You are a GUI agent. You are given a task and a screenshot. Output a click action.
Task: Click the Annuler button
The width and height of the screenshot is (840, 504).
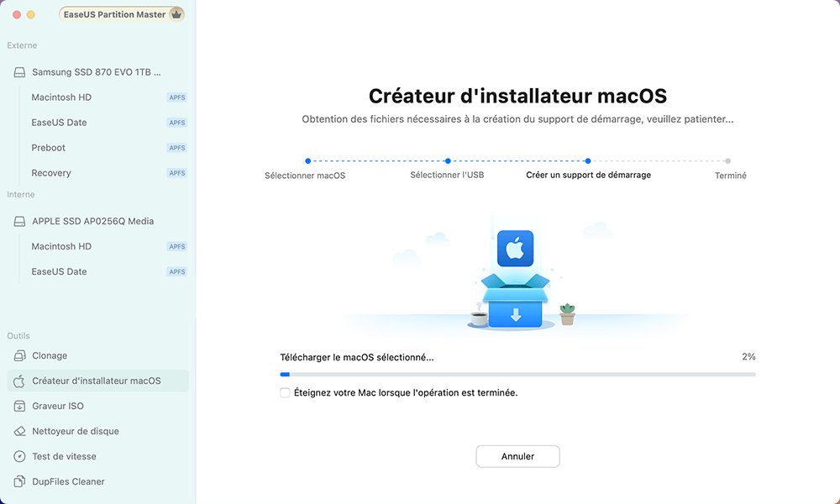[x=517, y=456]
